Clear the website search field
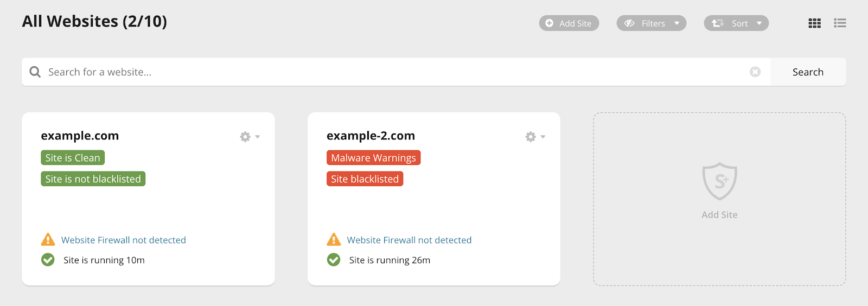The image size is (868, 306). tap(755, 72)
